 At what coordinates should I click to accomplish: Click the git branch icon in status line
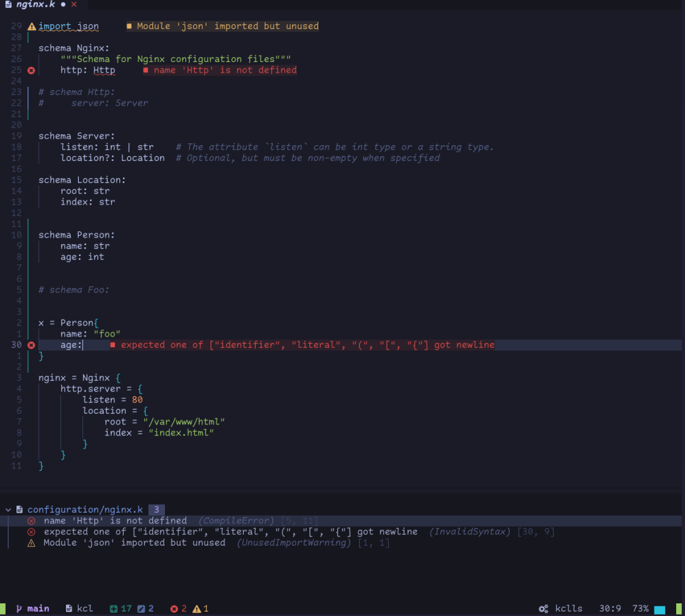tap(19, 608)
